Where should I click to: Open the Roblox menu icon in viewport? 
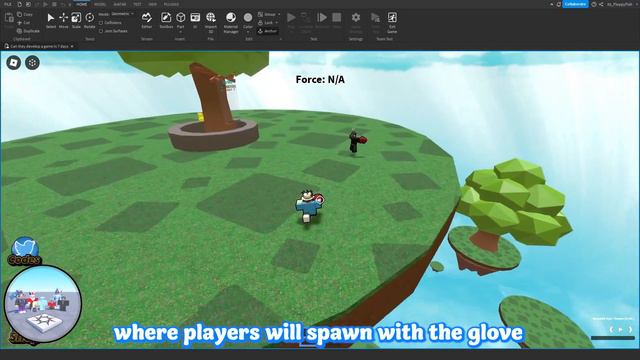13,63
